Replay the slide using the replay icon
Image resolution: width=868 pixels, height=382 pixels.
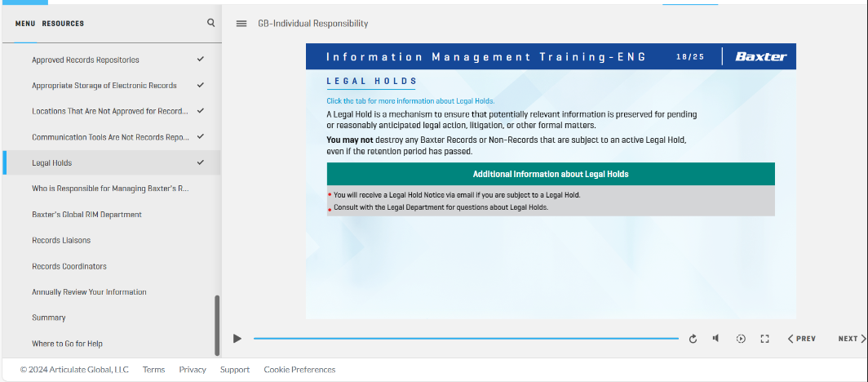pos(693,339)
